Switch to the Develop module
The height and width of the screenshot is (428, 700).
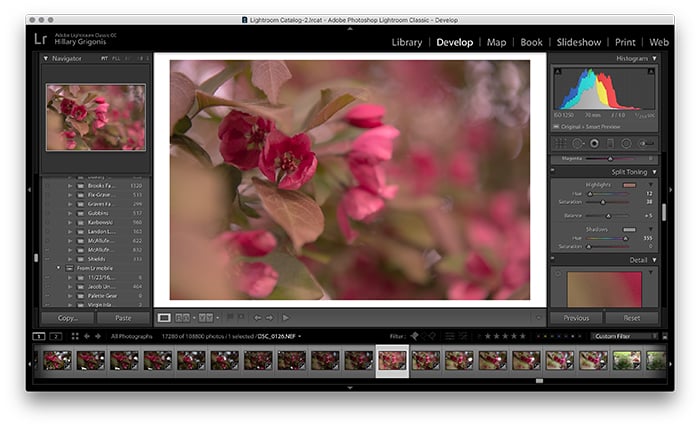[x=454, y=42]
